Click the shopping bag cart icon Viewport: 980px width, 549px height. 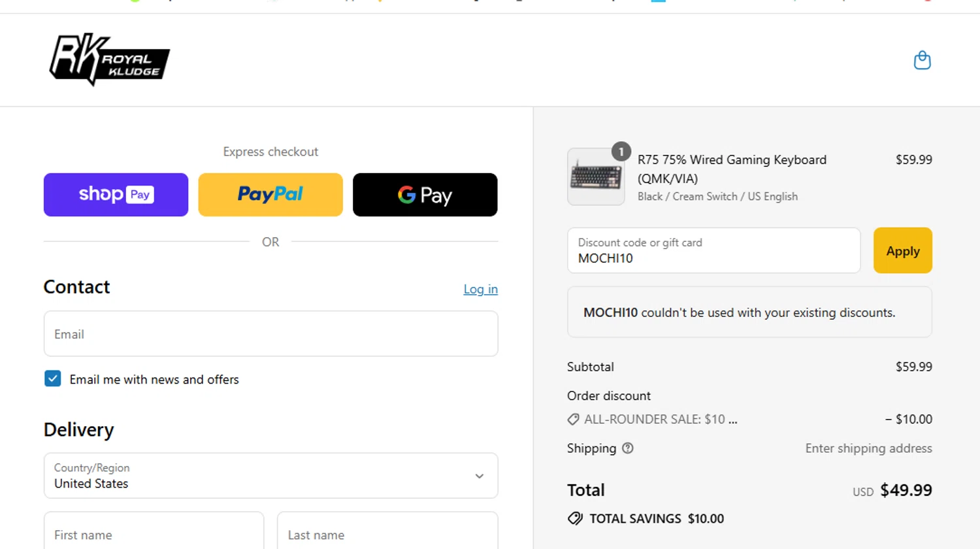pyautogui.click(x=922, y=61)
